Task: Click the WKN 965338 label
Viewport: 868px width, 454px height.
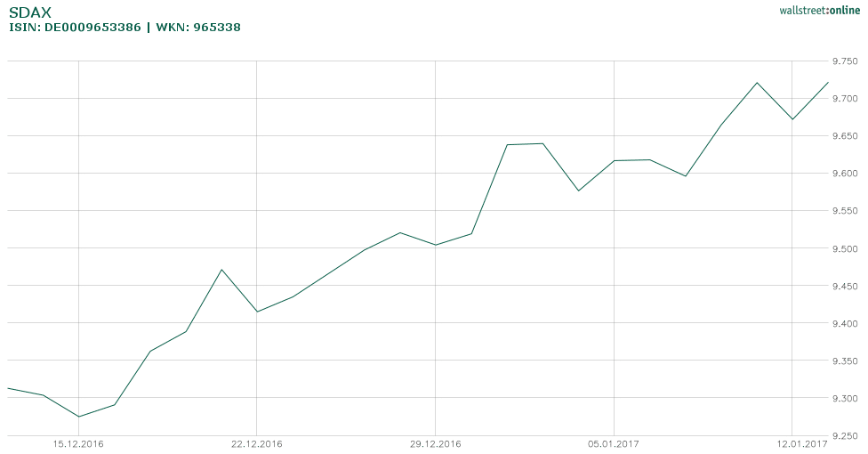Action: [x=198, y=28]
